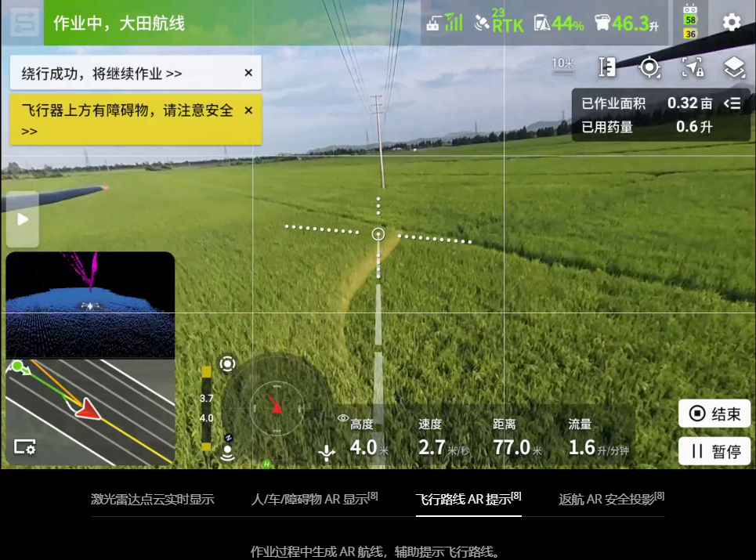The image size is (756, 560).
Task: Switch to 激光雷达点云实时显示 tab
Action: tap(152, 499)
